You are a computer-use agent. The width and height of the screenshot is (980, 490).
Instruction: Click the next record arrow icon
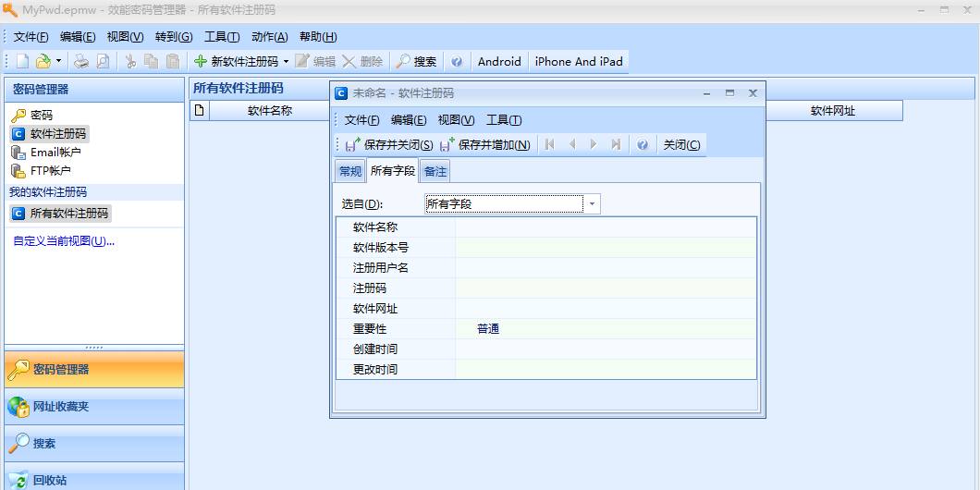[x=594, y=145]
